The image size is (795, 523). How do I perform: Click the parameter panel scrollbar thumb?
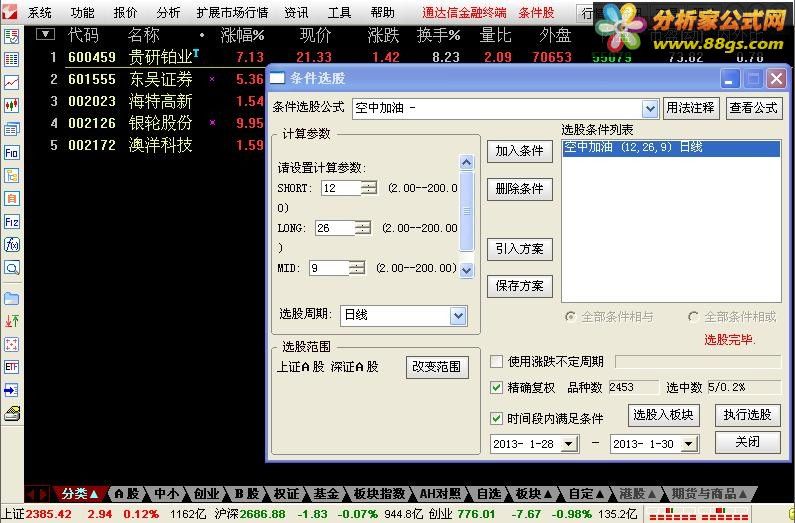point(466,211)
